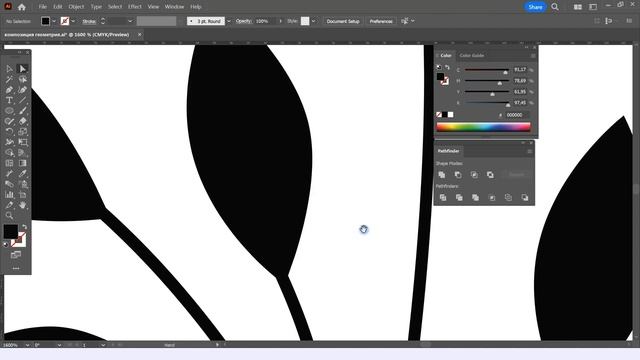Click Exclude shape mode in Pathfinder
Screen dimensions: 640x360
tap(490, 175)
